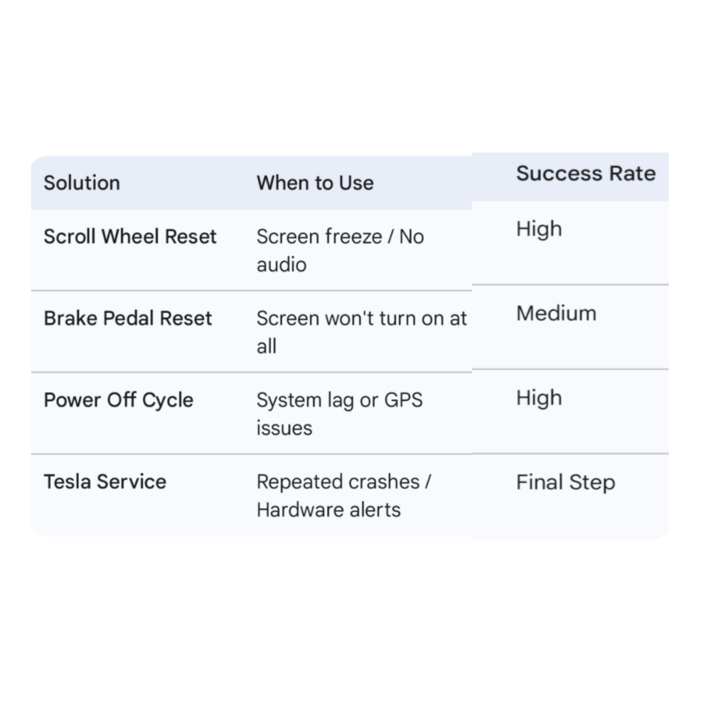Viewport: 728px width, 728px height.
Task: Select the Tesla Service cell
Action: 105,481
